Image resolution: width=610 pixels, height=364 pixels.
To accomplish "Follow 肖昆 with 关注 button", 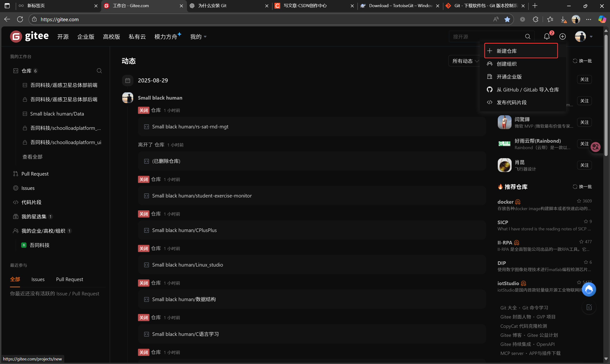I will (584, 165).
